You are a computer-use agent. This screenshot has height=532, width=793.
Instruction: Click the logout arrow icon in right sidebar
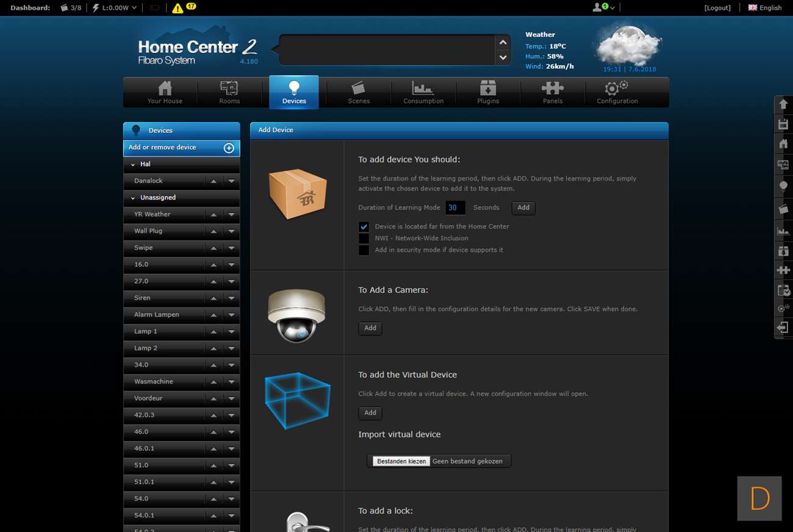783,328
